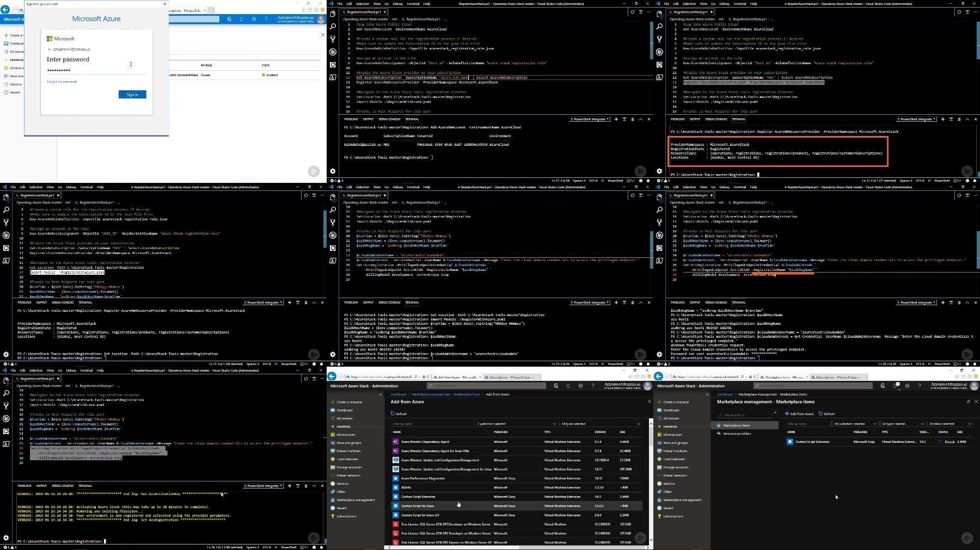
Task: Click the back arrow beside azsadmin1@azslab.us
Action: 50,49
